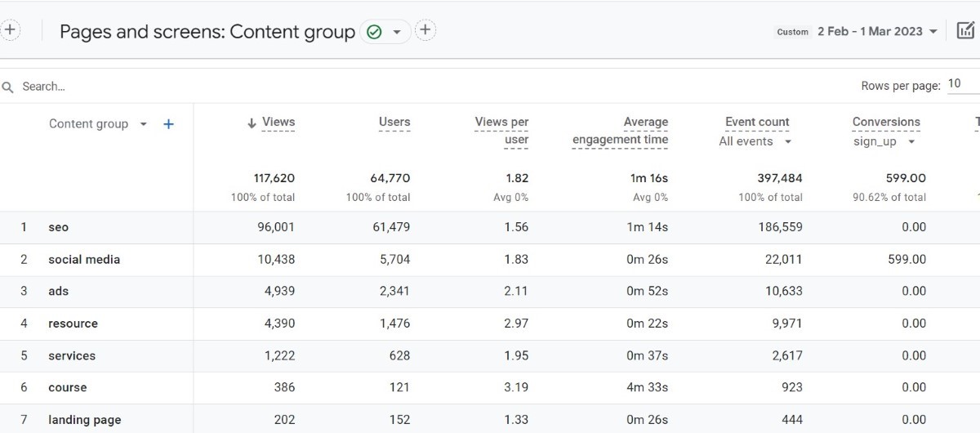Viewport: 980px width, 433px height.
Task: Click the customize report chart icon
Action: [x=965, y=31]
